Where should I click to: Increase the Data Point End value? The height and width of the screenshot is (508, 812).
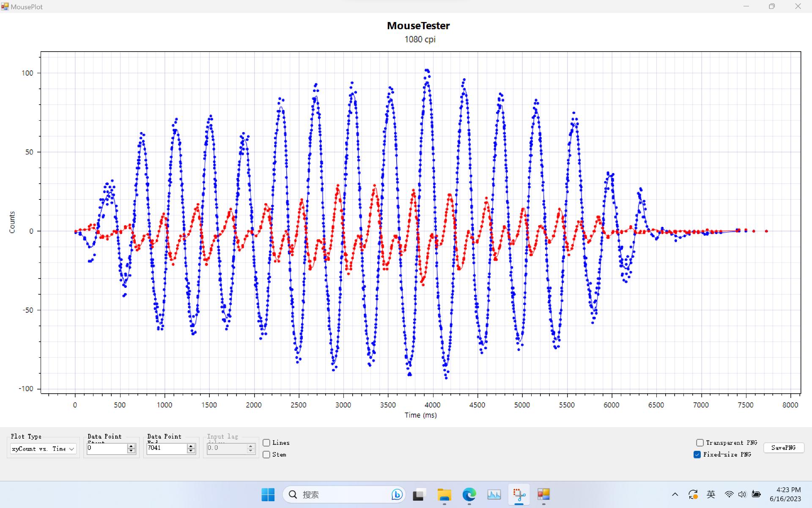pos(191,446)
